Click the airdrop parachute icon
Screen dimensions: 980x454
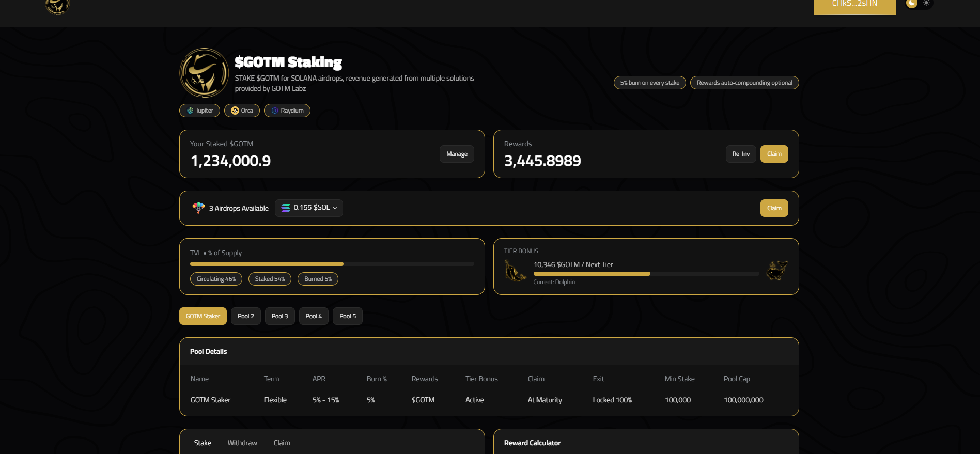[x=198, y=208]
